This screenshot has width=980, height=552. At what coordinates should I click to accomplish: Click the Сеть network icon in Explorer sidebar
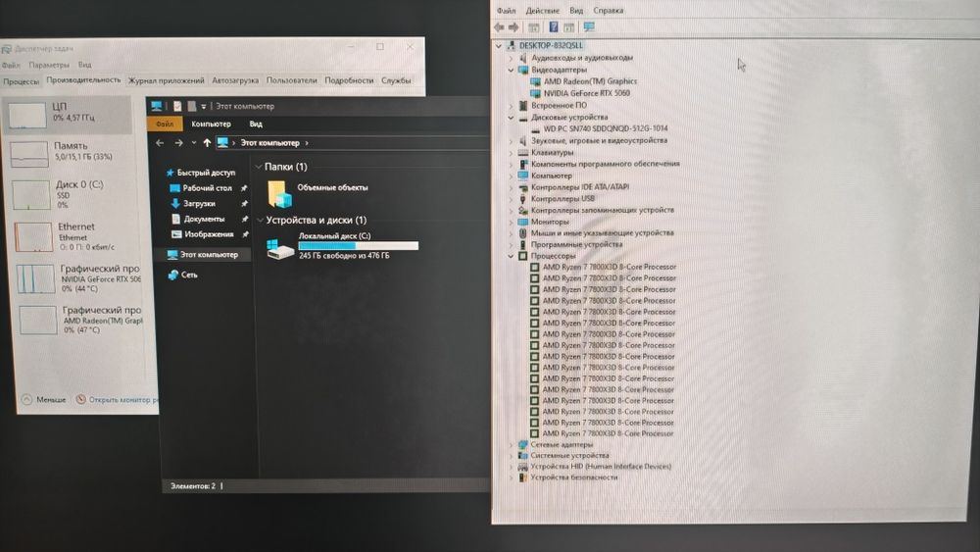[173, 276]
